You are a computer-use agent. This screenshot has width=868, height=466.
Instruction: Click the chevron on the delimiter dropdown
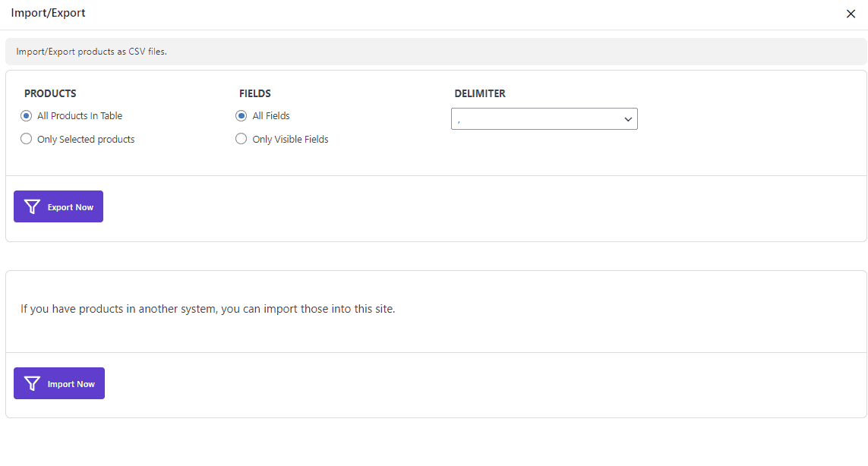[x=628, y=118]
